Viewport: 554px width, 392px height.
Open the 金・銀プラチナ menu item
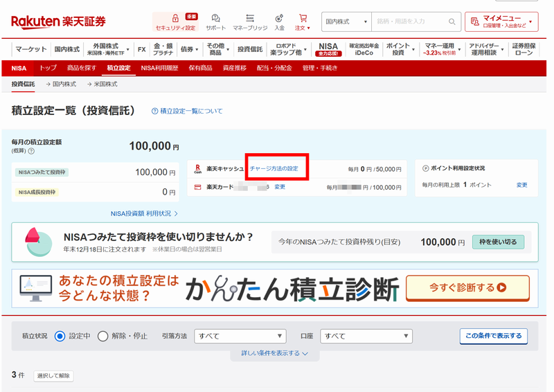pyautogui.click(x=163, y=49)
